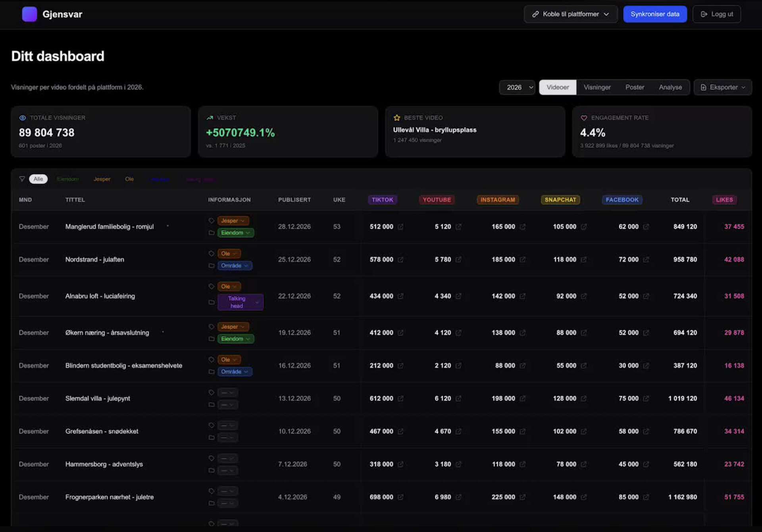The height and width of the screenshot is (532, 762).
Task: Click the TIKTOK column header
Action: (383, 200)
